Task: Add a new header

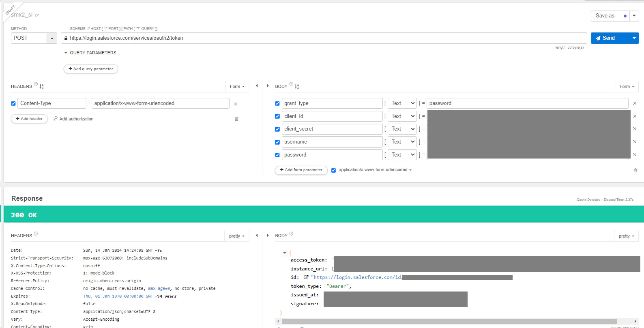Action: click(x=29, y=119)
